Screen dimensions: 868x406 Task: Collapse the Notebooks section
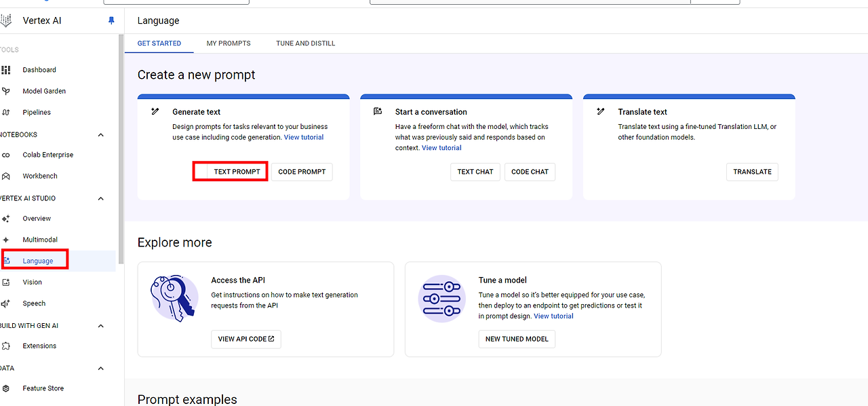coord(101,134)
